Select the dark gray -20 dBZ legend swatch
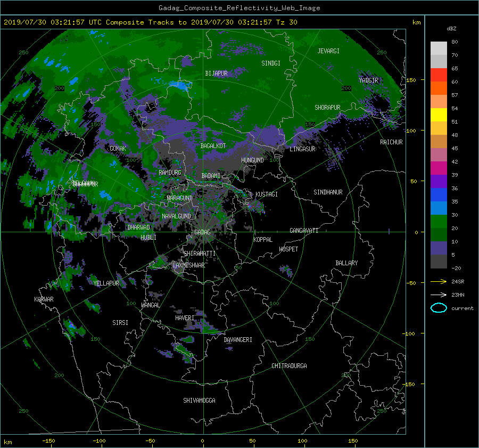Image resolution: width=479 pixels, height=448 pixels. 439,261
